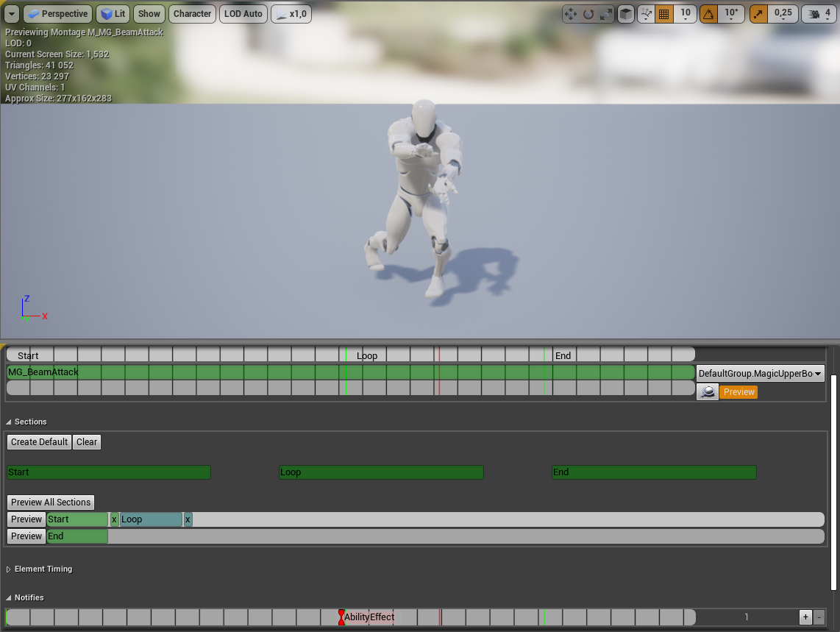The width and height of the screenshot is (840, 632).
Task: Click the Create Default sections button
Action: tap(40, 442)
